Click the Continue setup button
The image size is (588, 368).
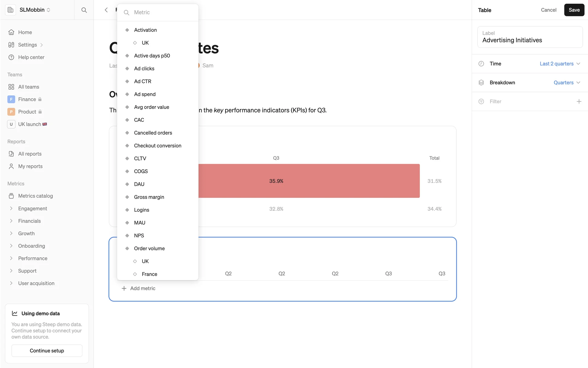[47, 351]
